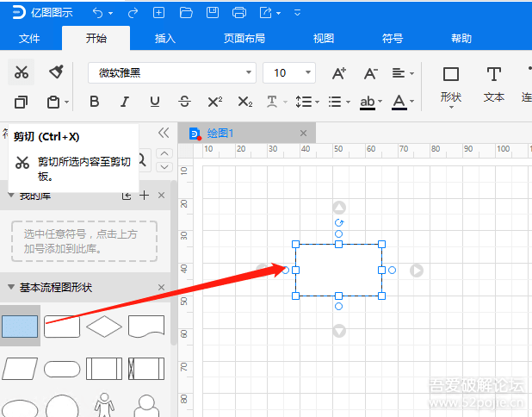Open the 页面布局 ribbon tab

click(x=244, y=39)
